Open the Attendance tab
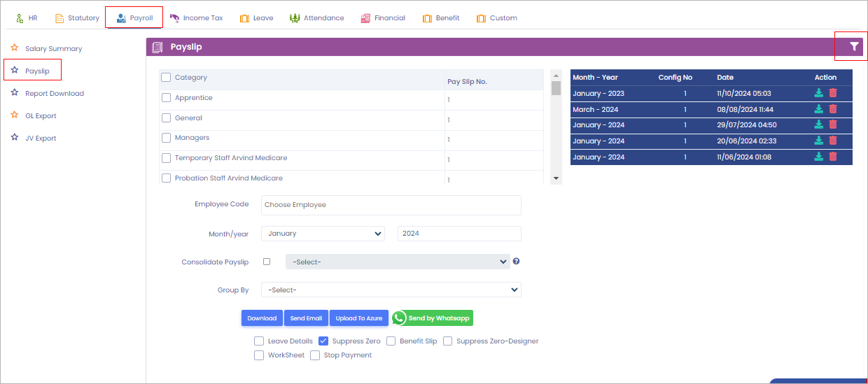The height and width of the screenshot is (384, 868). (316, 17)
